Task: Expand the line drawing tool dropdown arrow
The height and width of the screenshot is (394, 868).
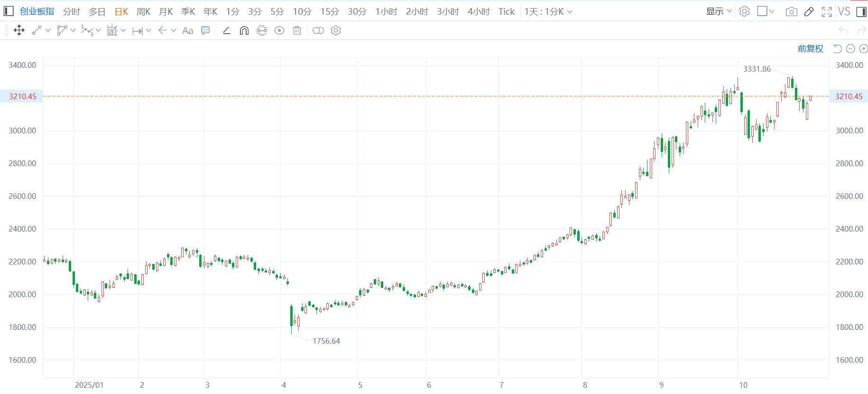Action: [x=48, y=31]
